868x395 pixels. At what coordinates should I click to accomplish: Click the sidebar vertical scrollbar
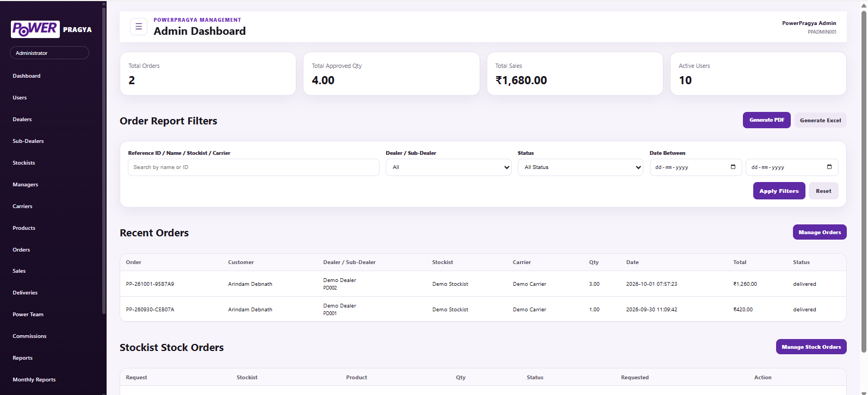tap(104, 160)
